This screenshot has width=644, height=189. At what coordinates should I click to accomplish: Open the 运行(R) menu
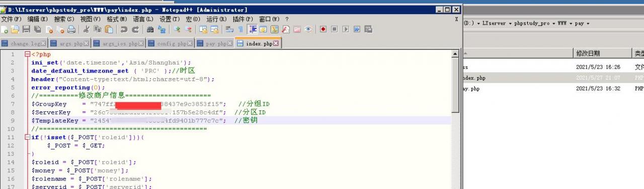216,19
